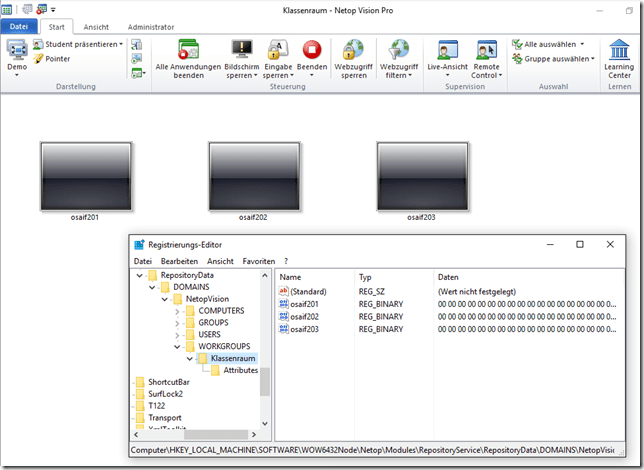The height and width of the screenshot is (470, 644).
Task: Click the Pointer button in ribbon
Action: [x=51, y=59]
